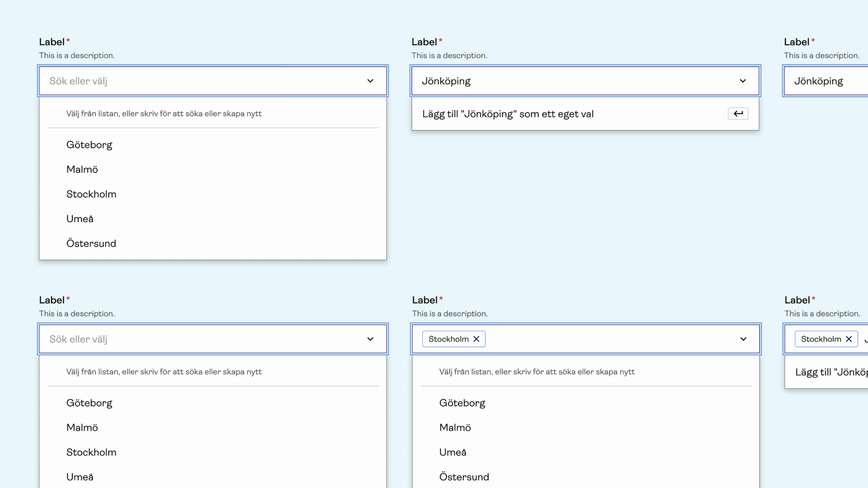Pick Östersund in middle bottom dropdown list
The width and height of the screenshot is (868, 488).
464,477
